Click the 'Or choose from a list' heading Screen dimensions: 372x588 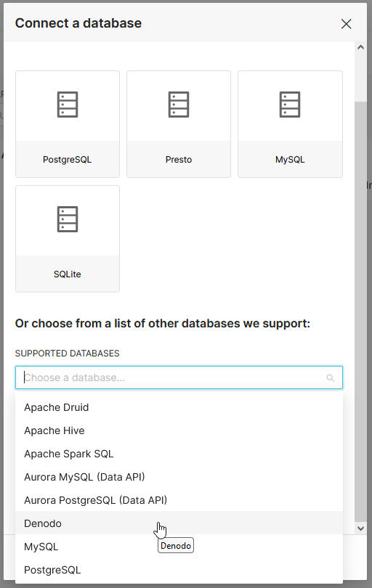pyautogui.click(x=163, y=323)
